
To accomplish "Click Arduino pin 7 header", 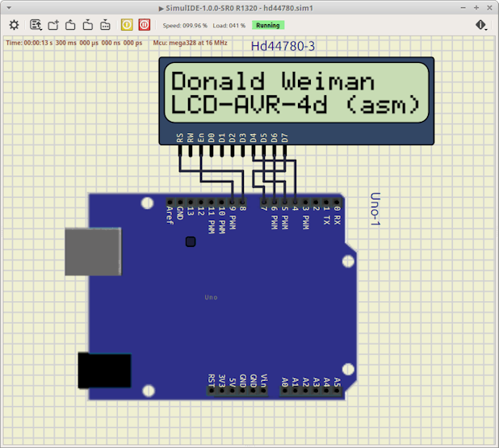I will (x=264, y=202).
